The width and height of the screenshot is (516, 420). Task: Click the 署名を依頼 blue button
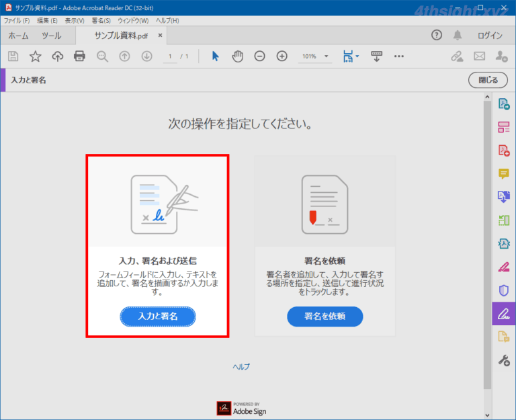coord(325,316)
